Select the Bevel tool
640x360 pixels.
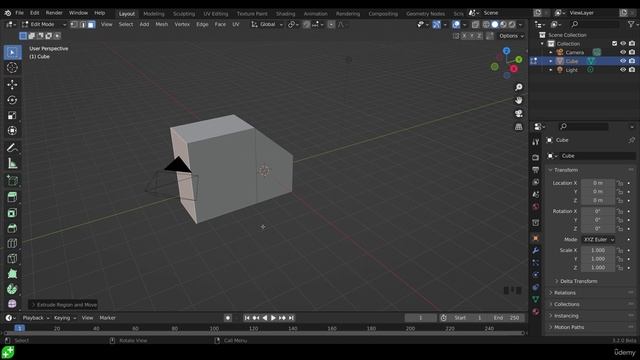[12, 228]
